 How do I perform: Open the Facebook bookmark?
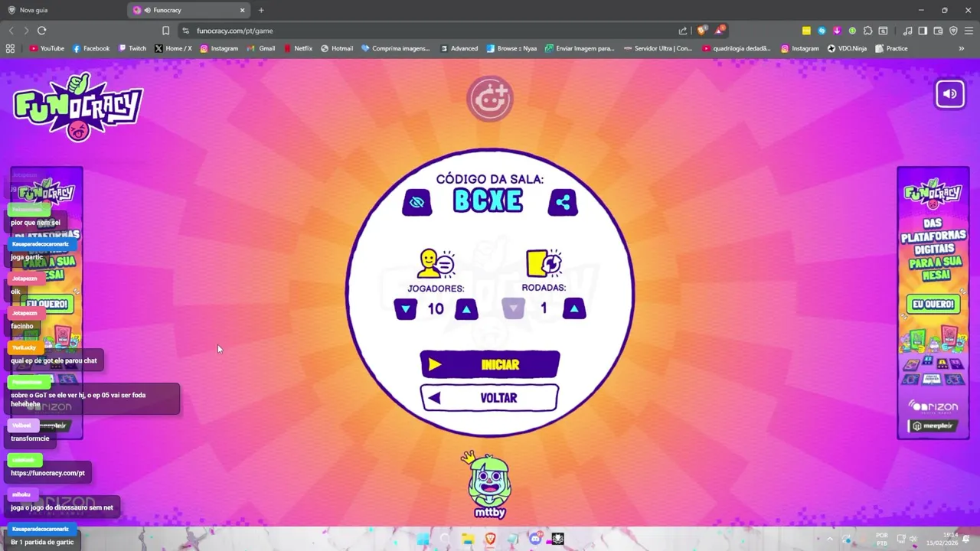point(91,48)
